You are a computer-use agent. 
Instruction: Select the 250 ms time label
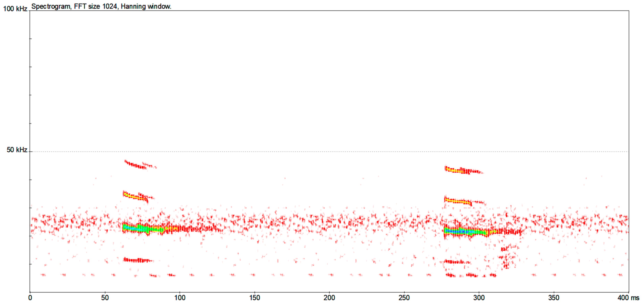coord(404,298)
